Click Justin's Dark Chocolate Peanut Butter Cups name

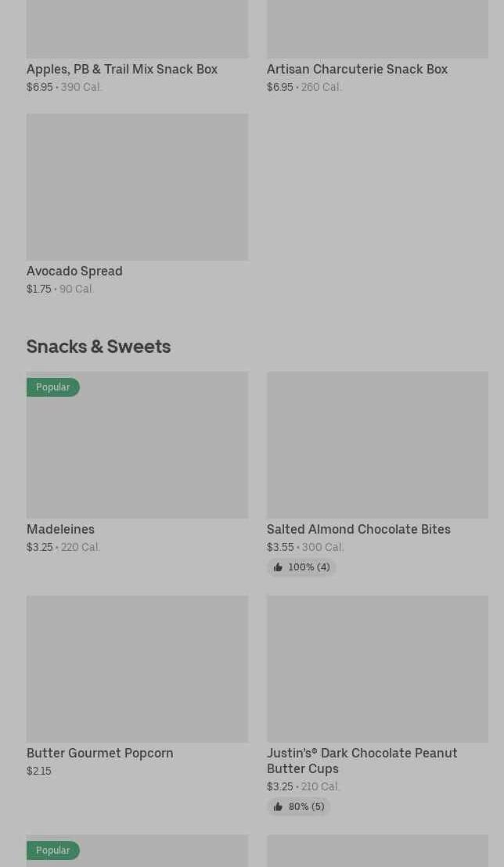tap(362, 761)
